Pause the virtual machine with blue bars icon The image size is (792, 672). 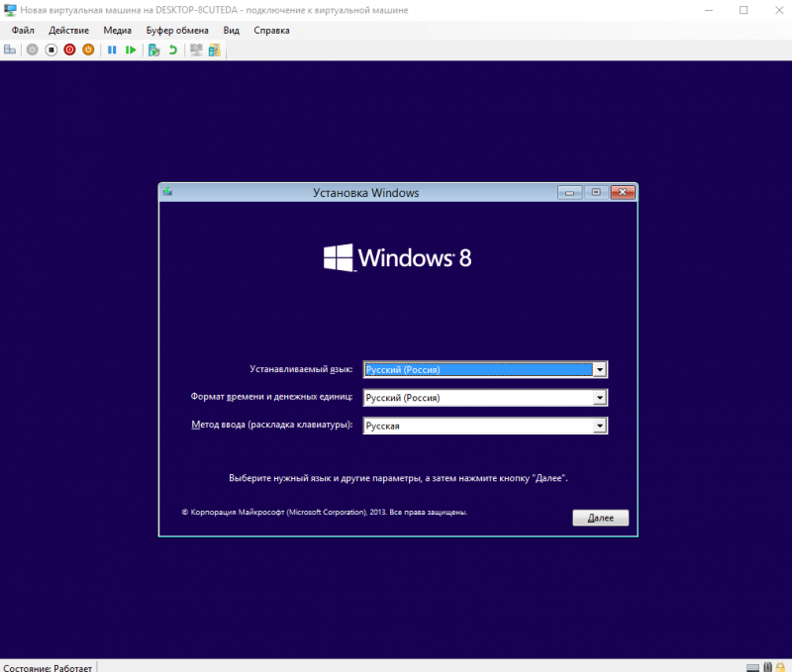112,49
